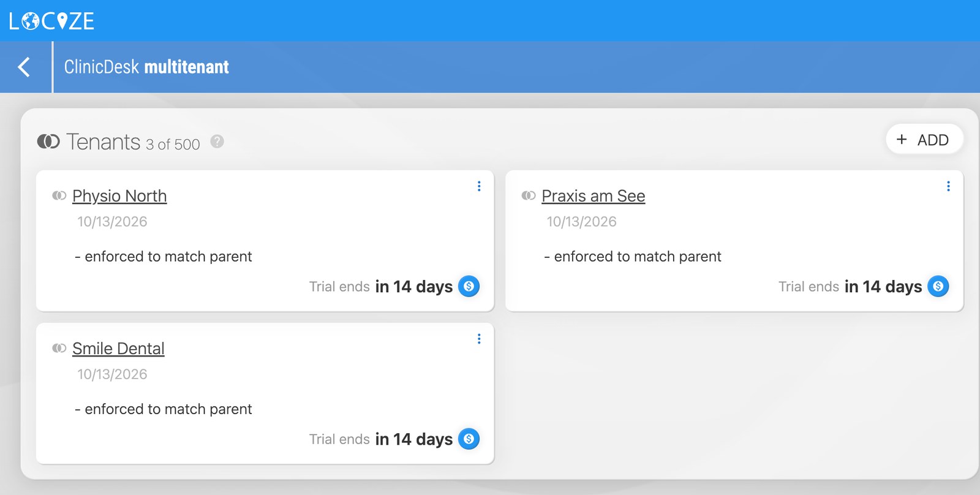
Task: Click the billing dollar icon on Praxis am See
Action: [x=938, y=286]
